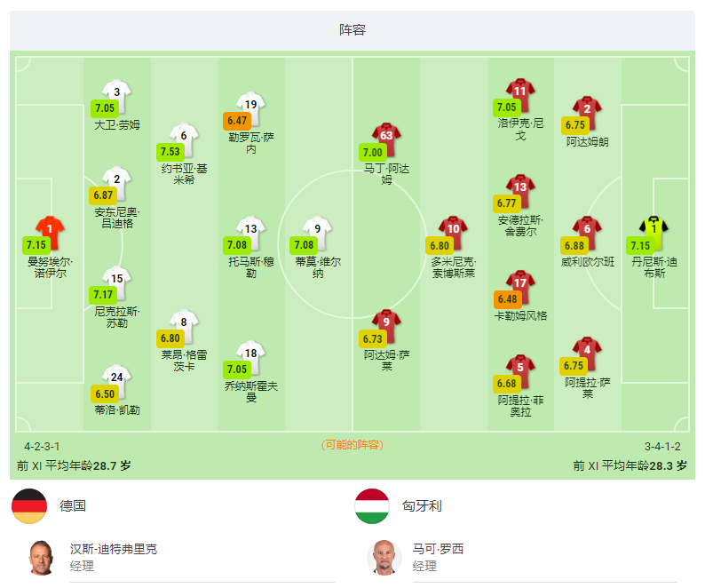This screenshot has height=588, width=705.
Task: Click Manuel Neuer's orange goalkeeper shirt
Action: click(x=50, y=233)
